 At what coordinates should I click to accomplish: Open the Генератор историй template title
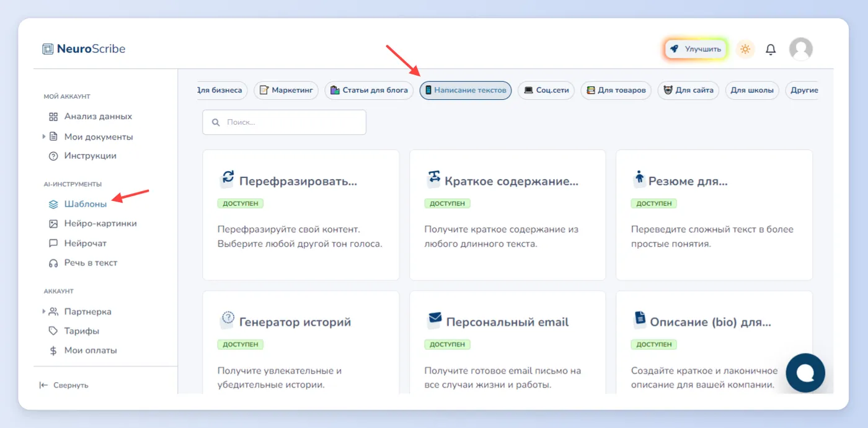click(x=295, y=323)
